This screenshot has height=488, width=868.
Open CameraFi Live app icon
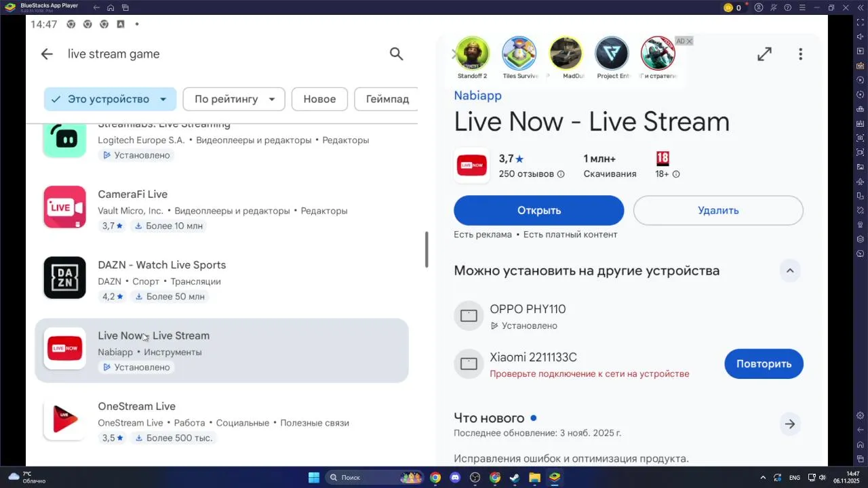click(x=65, y=207)
